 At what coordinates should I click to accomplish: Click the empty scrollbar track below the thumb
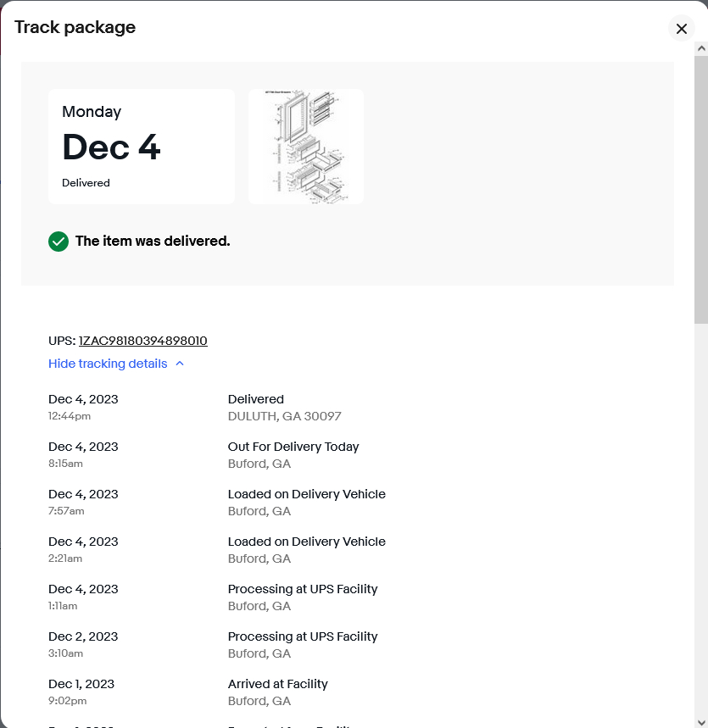701,519
